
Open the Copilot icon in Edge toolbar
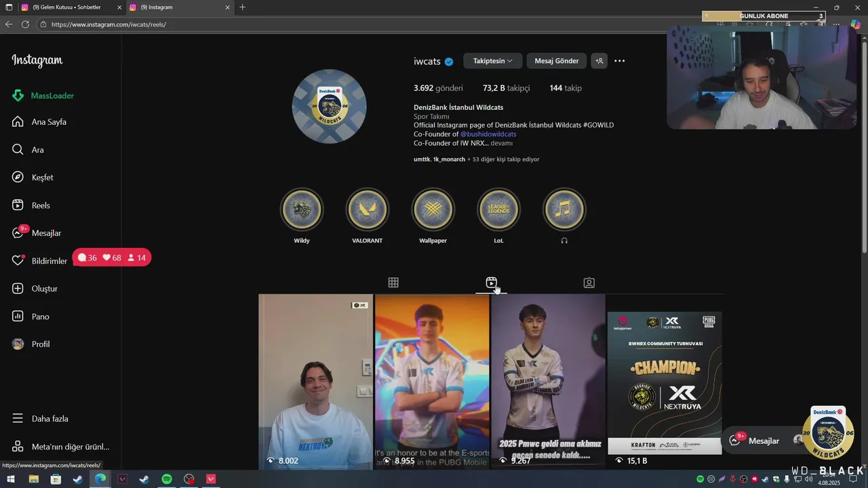tap(855, 24)
